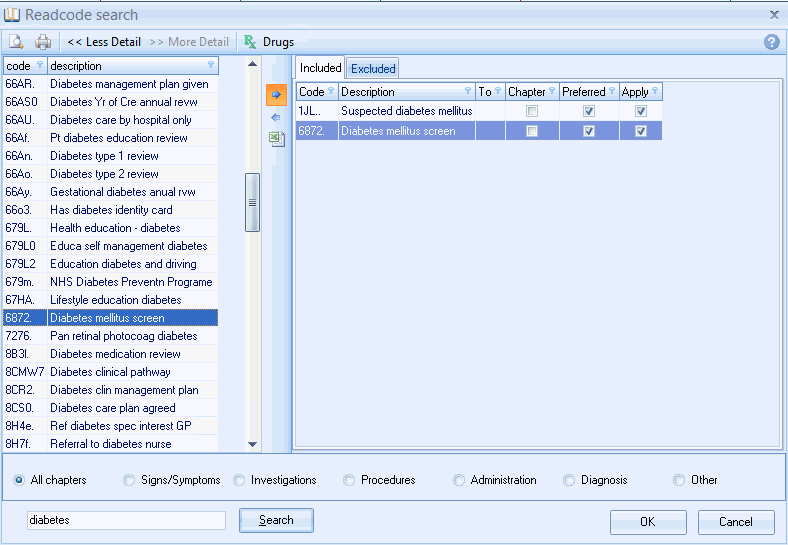Image resolution: width=788 pixels, height=545 pixels.
Task: Export list using the Excel icon
Action: tap(276, 139)
